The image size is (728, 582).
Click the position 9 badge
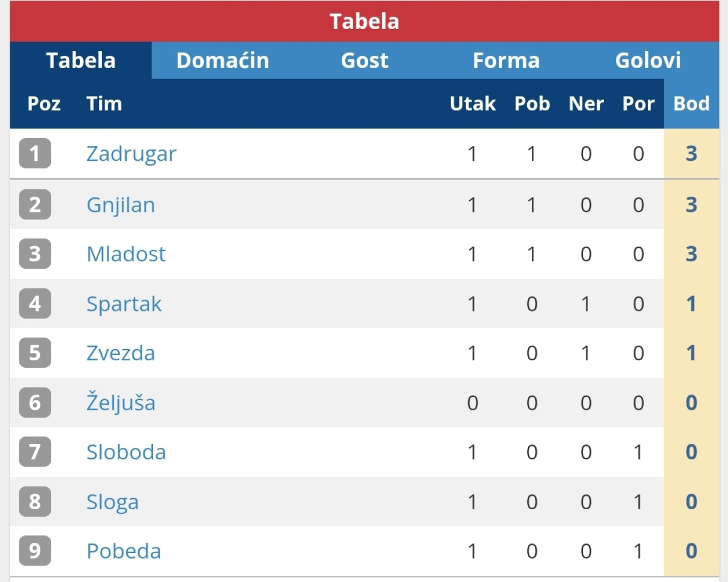tap(35, 551)
